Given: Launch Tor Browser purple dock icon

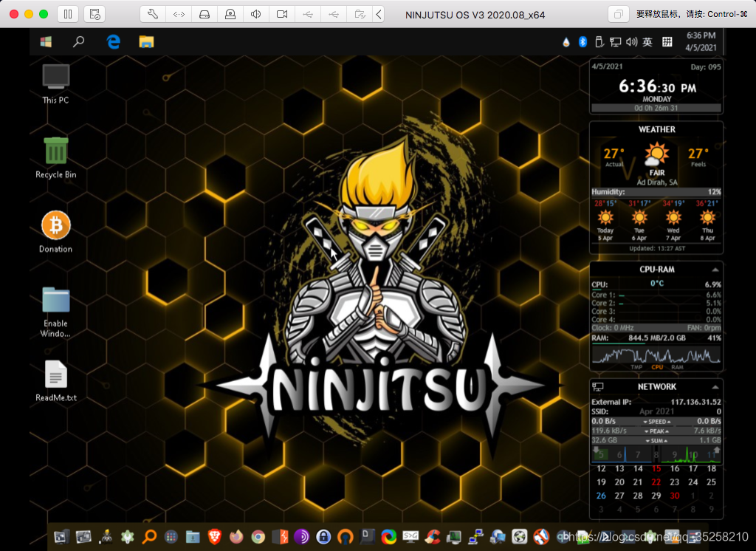Looking at the screenshot, I should pos(301,536).
